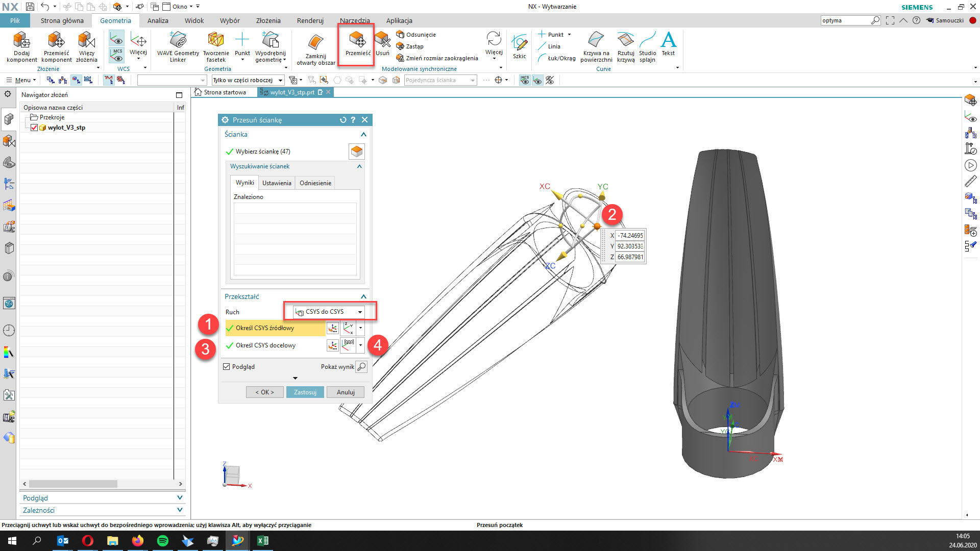980x551 pixels.
Task: Click the Usuń face icon
Action: 382,40
